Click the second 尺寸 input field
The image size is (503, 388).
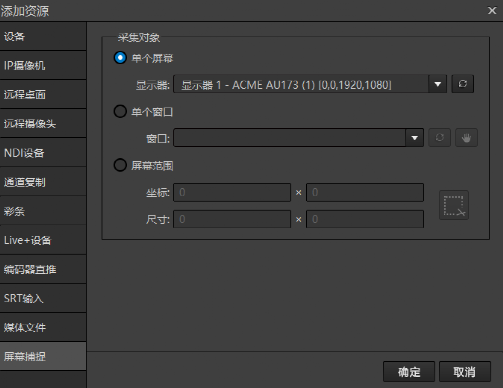(365, 219)
